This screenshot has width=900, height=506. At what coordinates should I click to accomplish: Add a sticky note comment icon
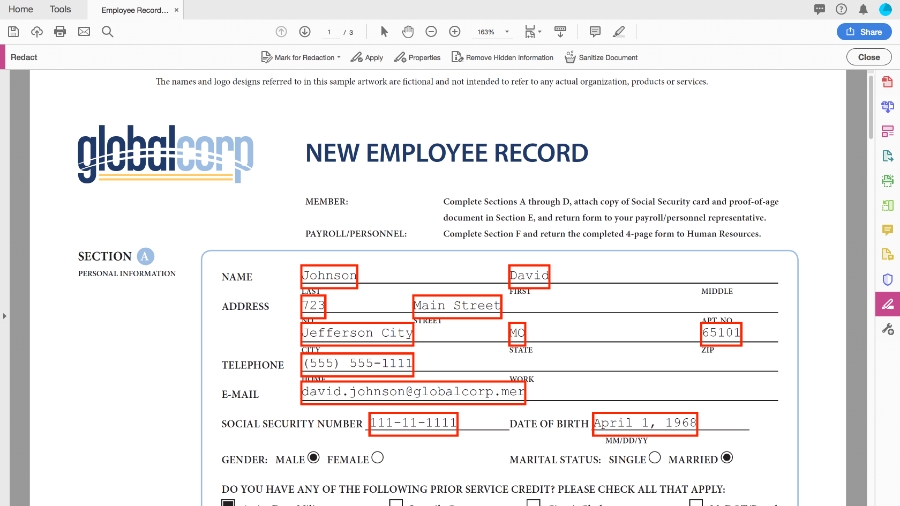click(x=595, y=32)
